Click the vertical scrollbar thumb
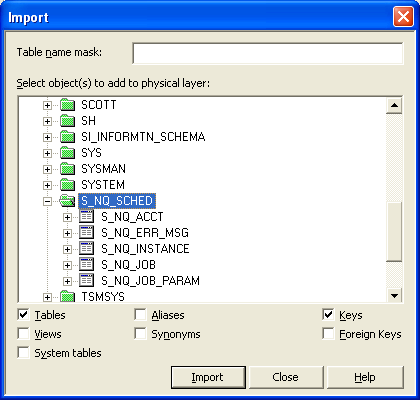The width and height of the screenshot is (420, 400). [394, 232]
